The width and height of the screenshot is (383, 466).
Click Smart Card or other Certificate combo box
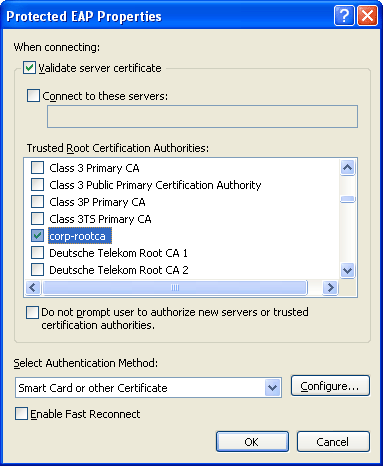point(148,388)
